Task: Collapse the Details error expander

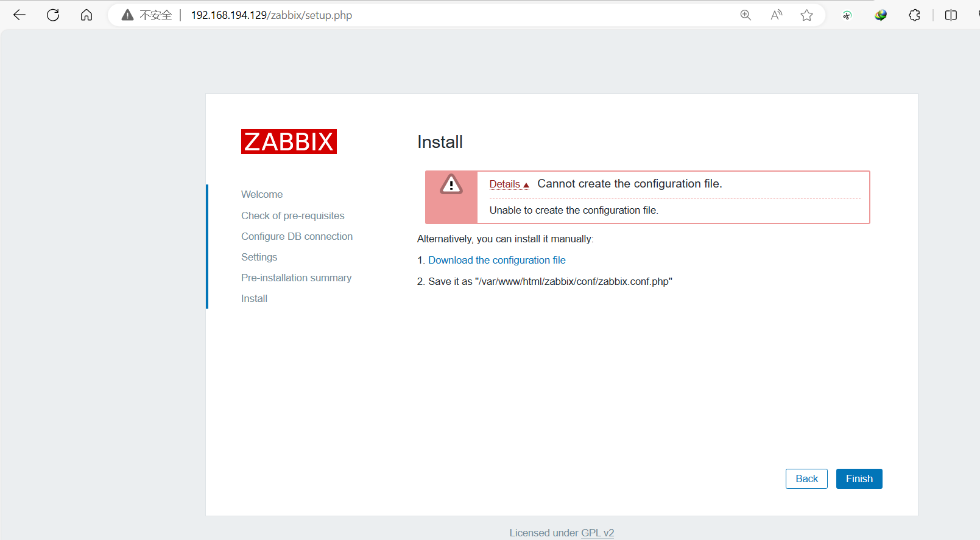Action: [509, 184]
